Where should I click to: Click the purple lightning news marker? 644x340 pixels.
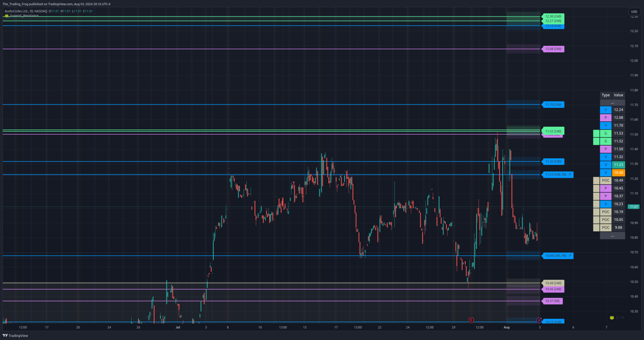pyautogui.click(x=539, y=320)
